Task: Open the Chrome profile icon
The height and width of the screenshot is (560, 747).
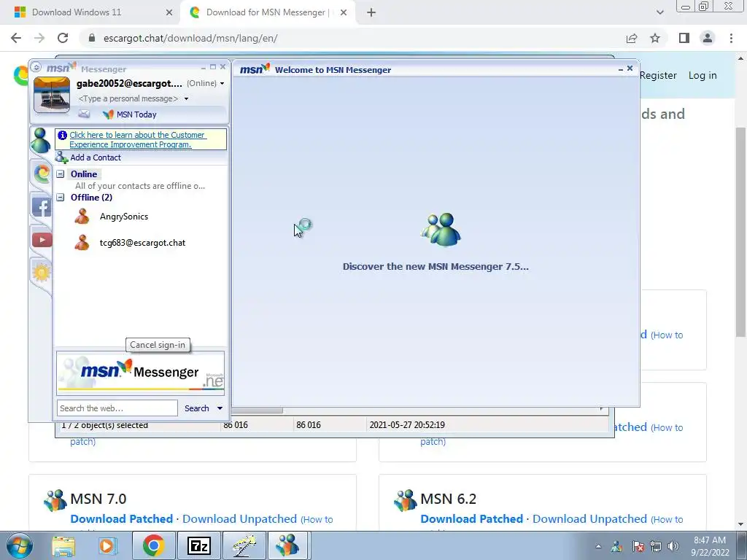Action: coord(708,38)
